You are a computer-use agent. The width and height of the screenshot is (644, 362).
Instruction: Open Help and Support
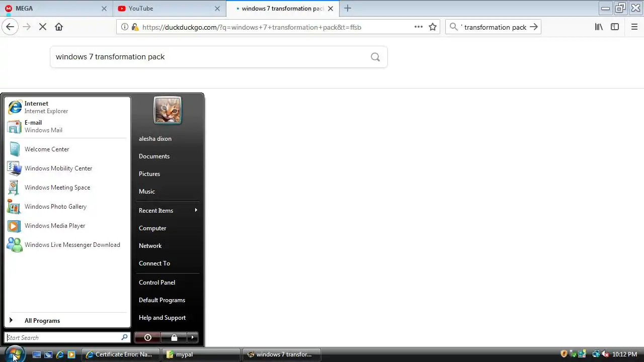pos(168,318)
